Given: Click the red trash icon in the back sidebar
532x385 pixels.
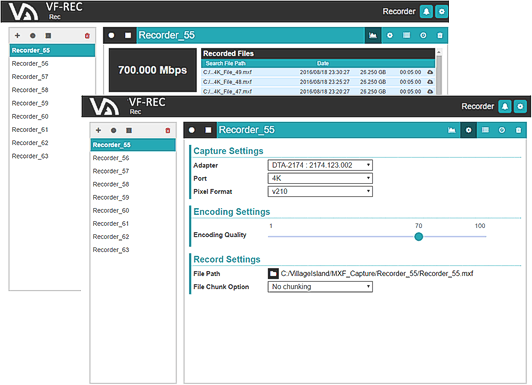Looking at the screenshot, I should point(87,36).
